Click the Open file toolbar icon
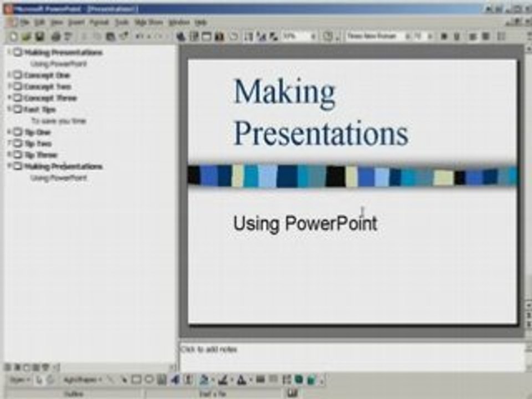The width and height of the screenshot is (532, 399). pos(27,37)
